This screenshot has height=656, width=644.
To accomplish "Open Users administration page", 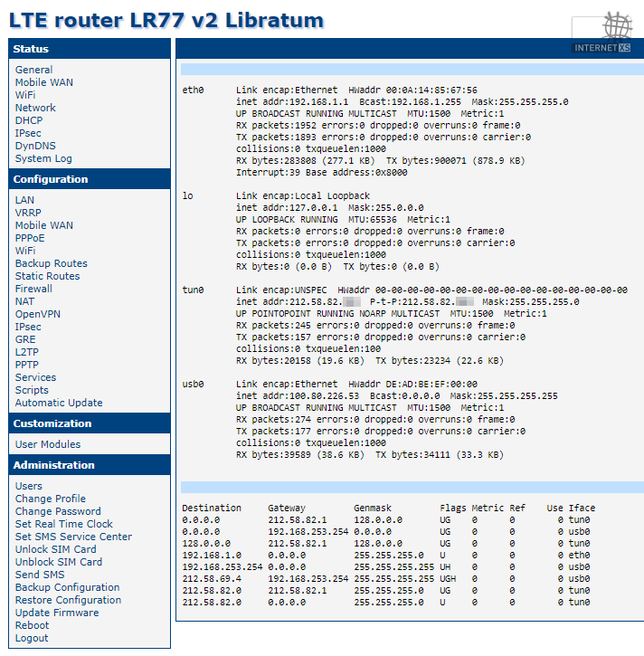I will [28, 486].
